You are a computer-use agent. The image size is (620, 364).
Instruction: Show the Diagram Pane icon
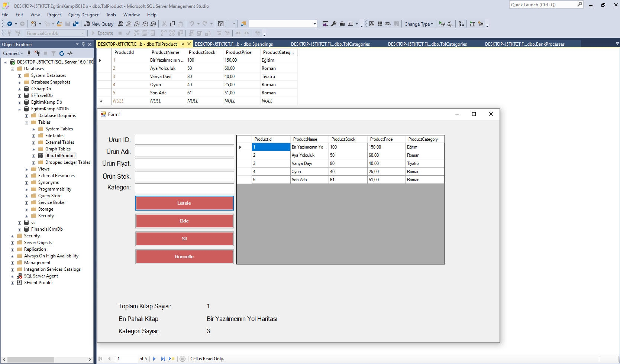(372, 24)
